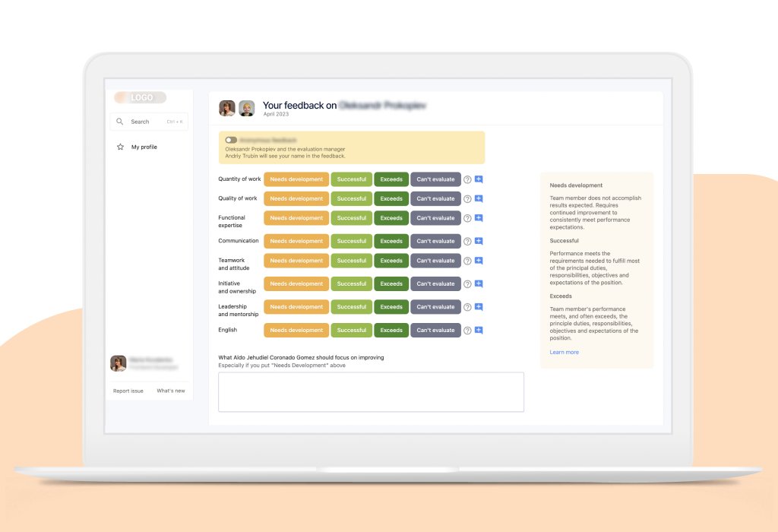Rate Quantity of work as Needs development
Image resolution: width=778 pixels, height=532 pixels.
(296, 179)
